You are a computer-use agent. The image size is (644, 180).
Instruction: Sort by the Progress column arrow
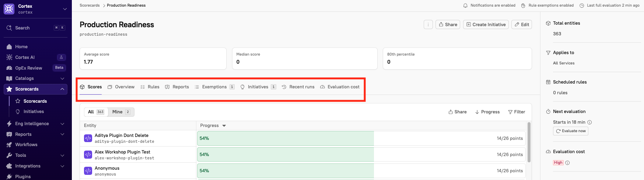click(224, 126)
